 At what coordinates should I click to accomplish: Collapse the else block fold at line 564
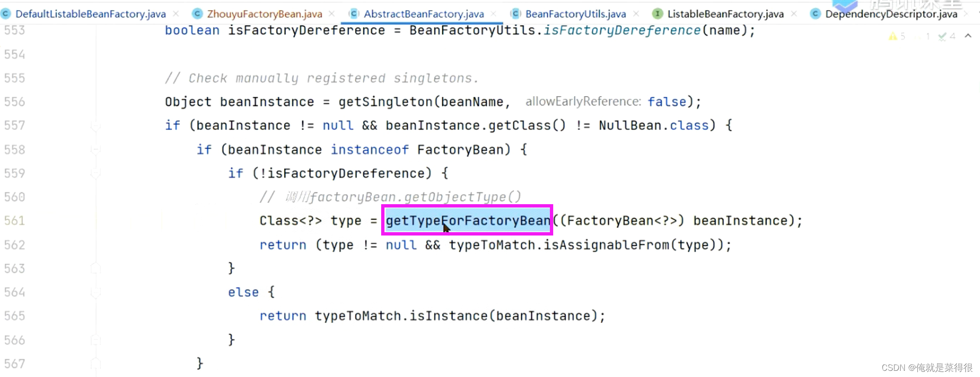96,292
